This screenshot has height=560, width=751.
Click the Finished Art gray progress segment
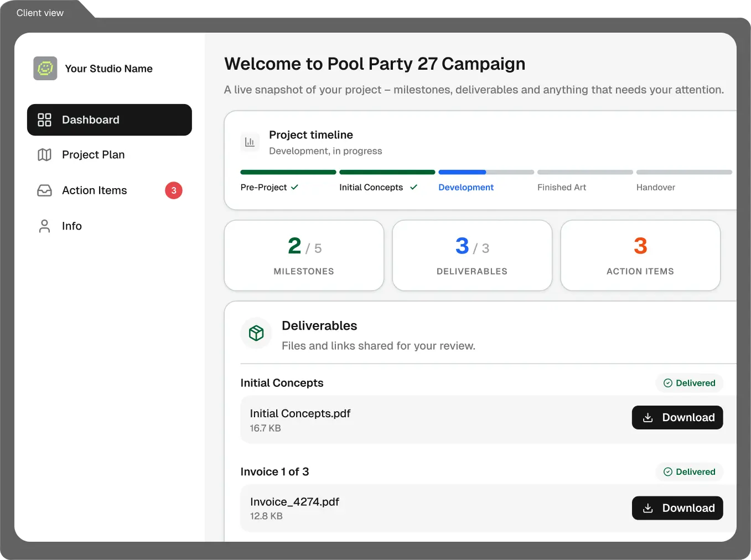pos(585,172)
